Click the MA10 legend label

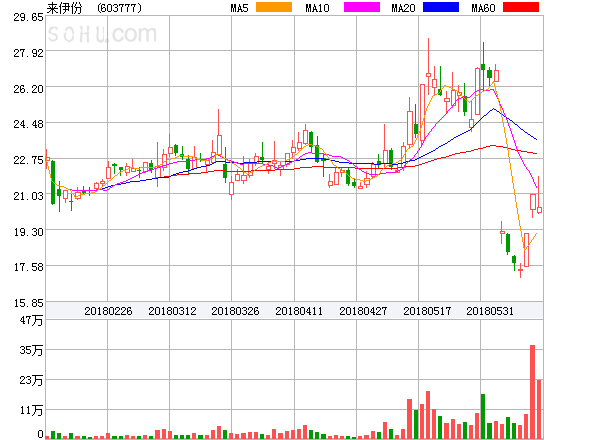317,8
